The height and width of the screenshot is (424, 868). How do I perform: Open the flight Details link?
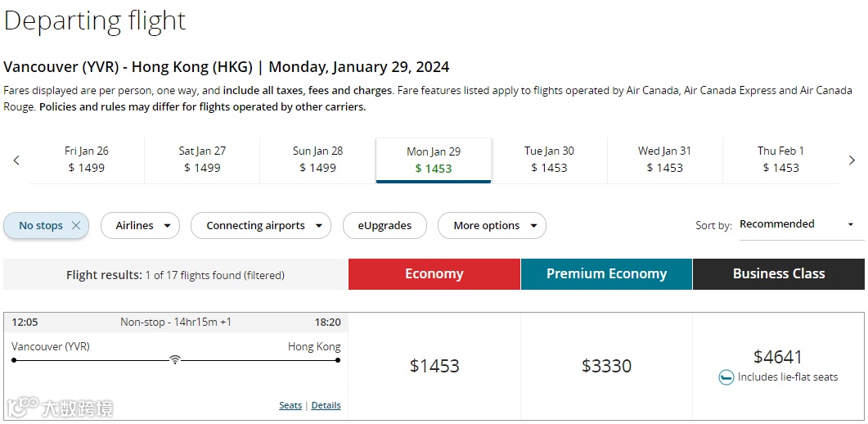pyautogui.click(x=326, y=405)
